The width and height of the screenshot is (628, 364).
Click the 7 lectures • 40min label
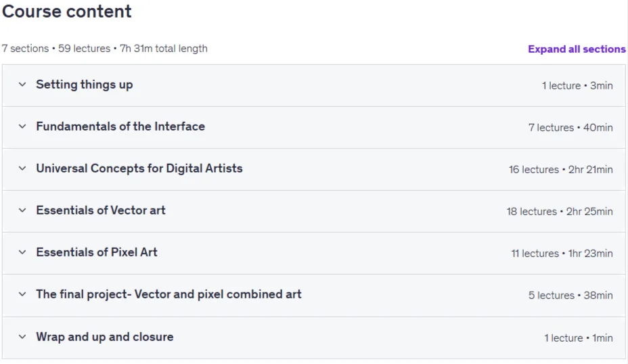click(x=570, y=127)
